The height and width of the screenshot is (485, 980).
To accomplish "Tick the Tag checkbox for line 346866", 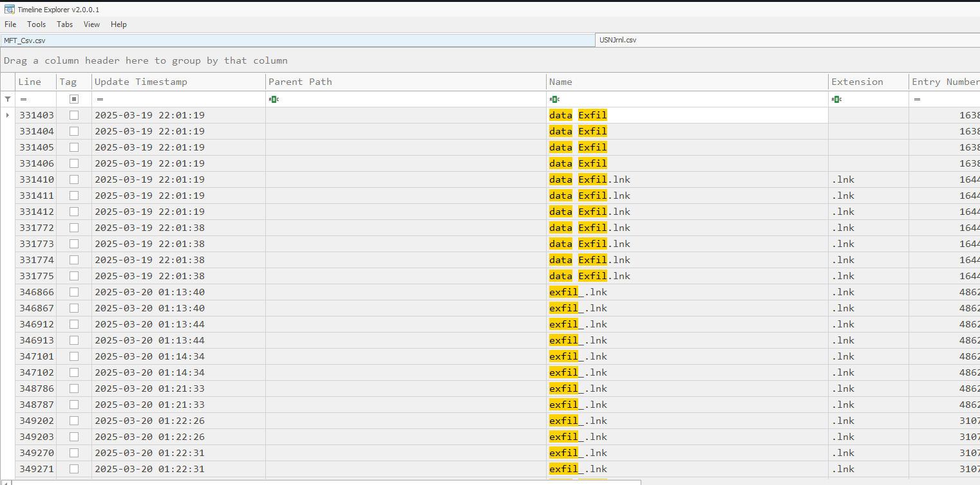I will click(74, 292).
